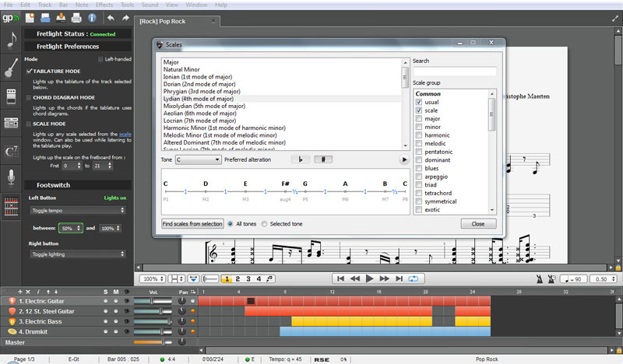Click the print icon
The height and width of the screenshot is (364, 623).
pyautogui.click(x=76, y=18)
